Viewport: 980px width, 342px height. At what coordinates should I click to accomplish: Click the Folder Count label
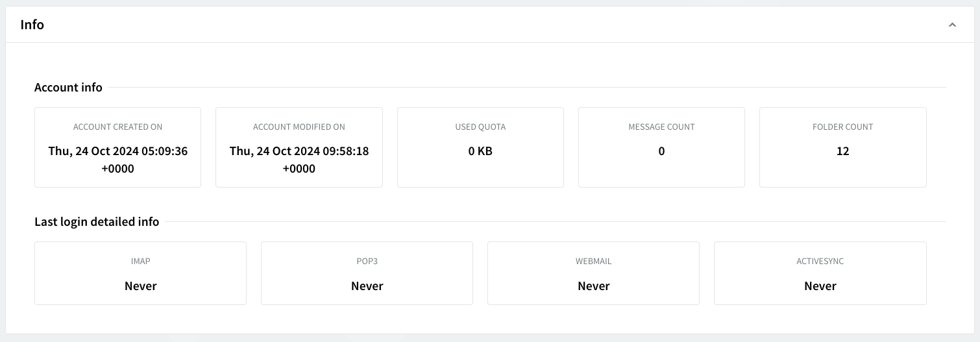point(842,127)
